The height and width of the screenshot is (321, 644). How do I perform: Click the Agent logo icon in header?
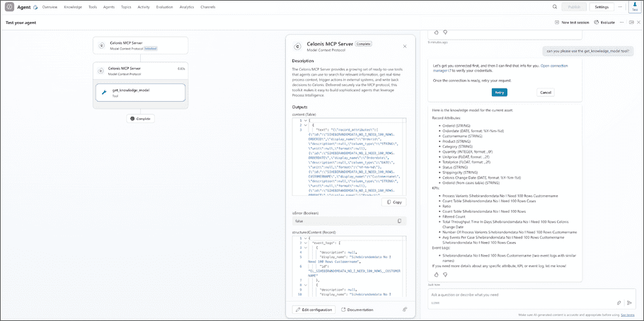click(10, 7)
